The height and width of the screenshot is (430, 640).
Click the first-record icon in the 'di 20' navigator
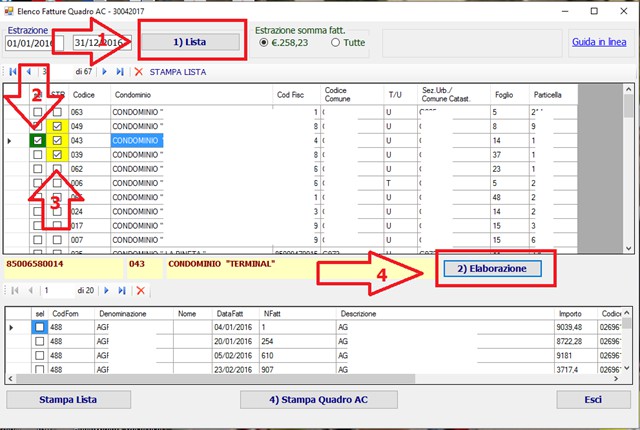(x=15, y=290)
